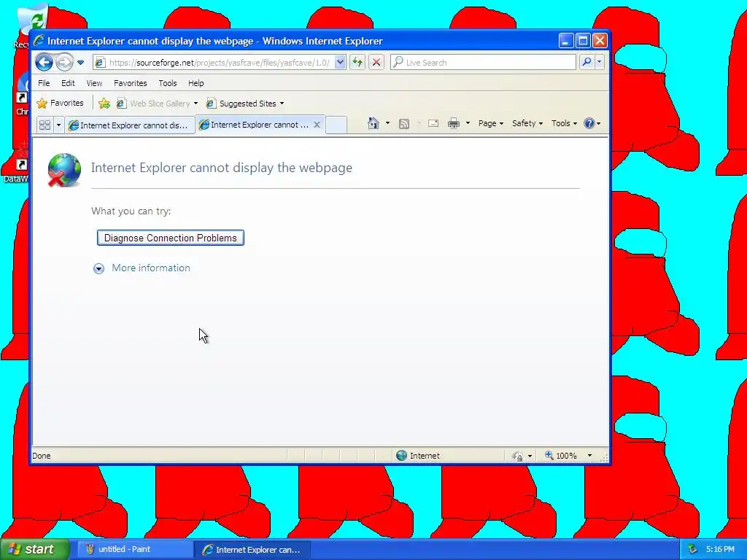747x560 pixels.
Task: Click Diagnose Connection Problems button
Action: pos(171,238)
